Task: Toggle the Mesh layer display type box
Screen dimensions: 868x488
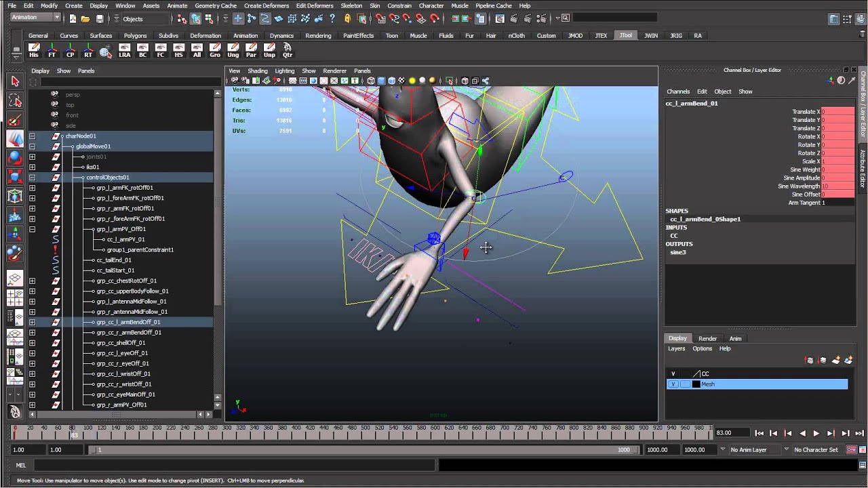Action: click(685, 384)
